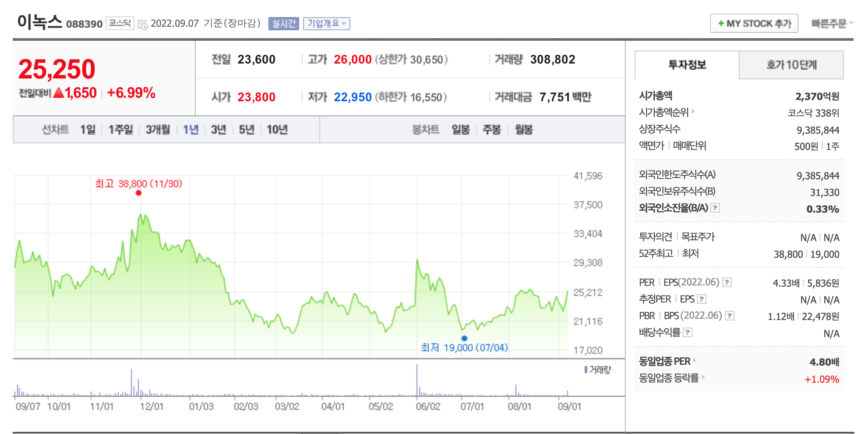Click the 최고 38,800 (11/30) chart label
The image size is (868, 434).
[138, 184]
